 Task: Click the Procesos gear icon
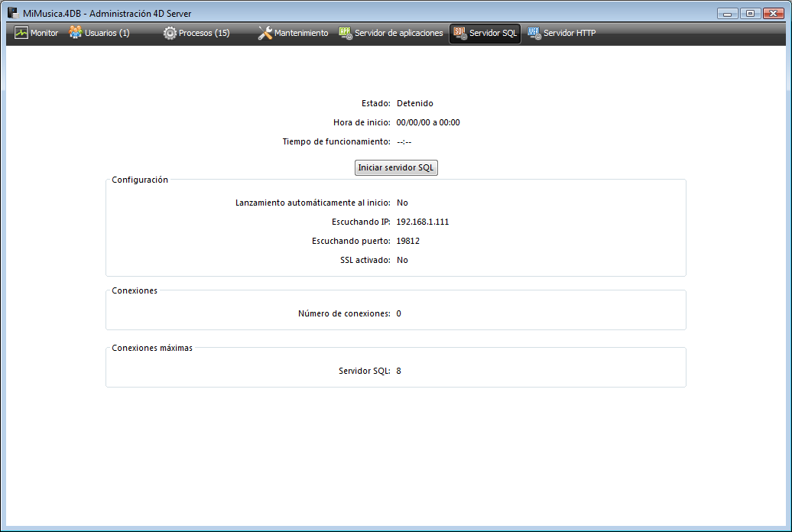(170, 33)
